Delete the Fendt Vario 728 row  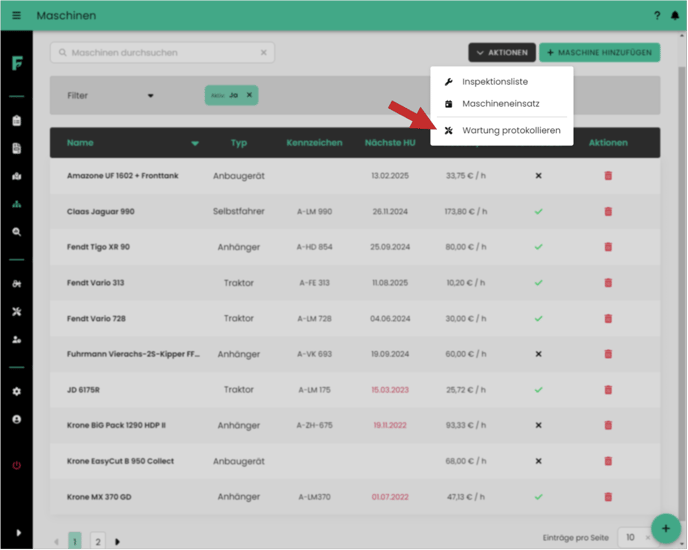[x=608, y=319]
